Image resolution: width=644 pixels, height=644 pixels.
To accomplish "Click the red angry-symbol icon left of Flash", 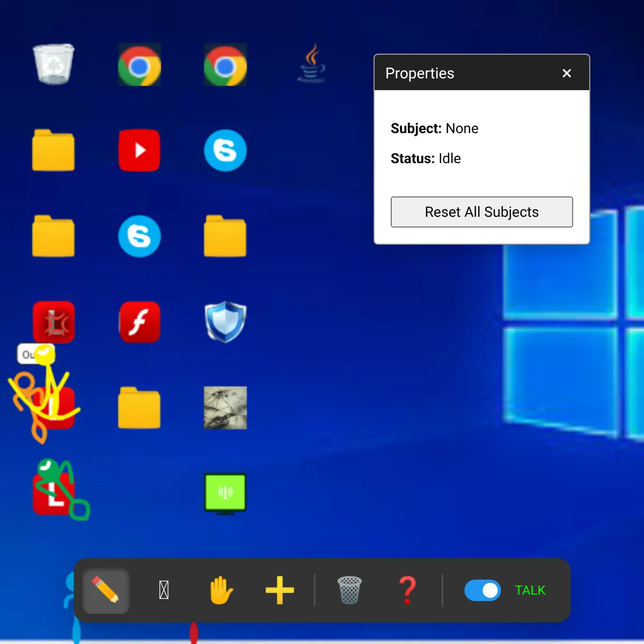I will (54, 322).
